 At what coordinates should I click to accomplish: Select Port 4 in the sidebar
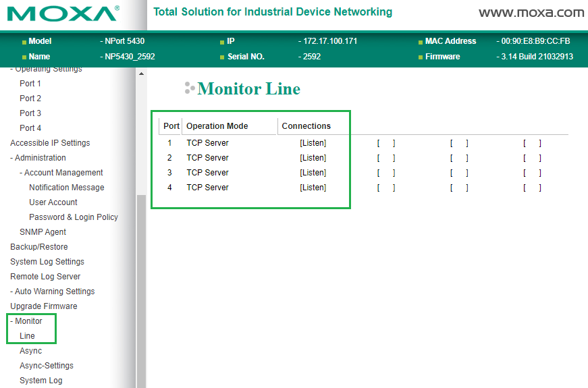pos(30,128)
